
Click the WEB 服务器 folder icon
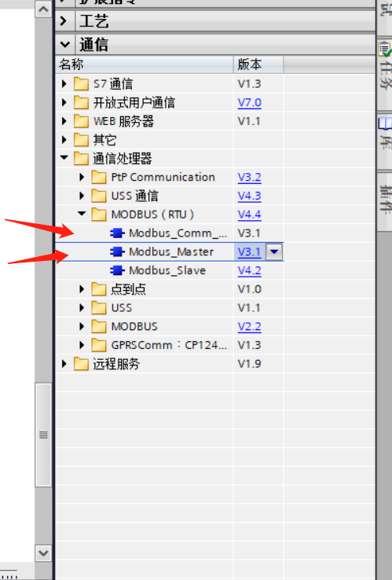point(81,121)
